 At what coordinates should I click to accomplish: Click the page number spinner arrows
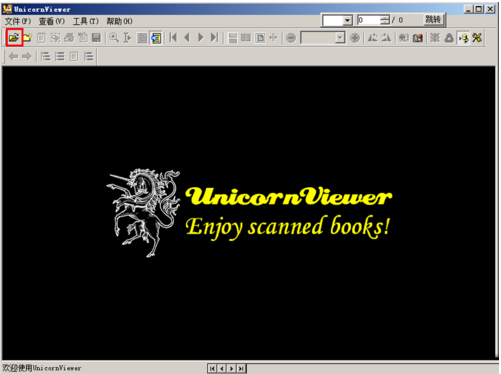(385, 20)
